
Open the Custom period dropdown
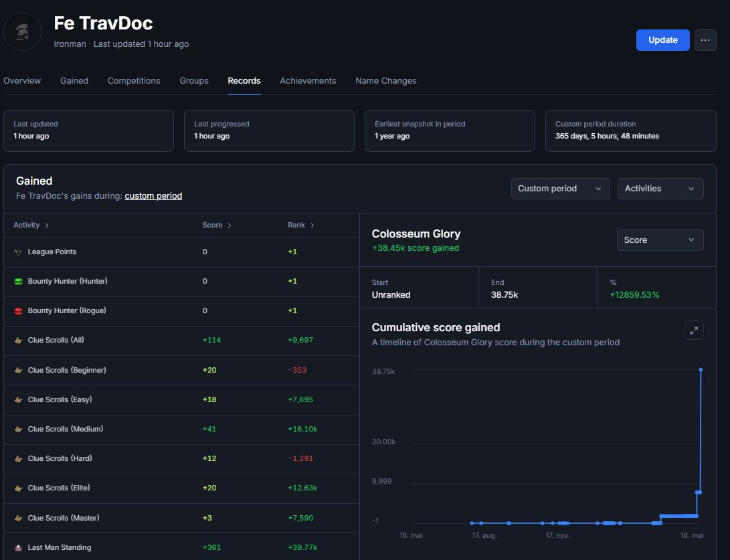pyautogui.click(x=560, y=189)
